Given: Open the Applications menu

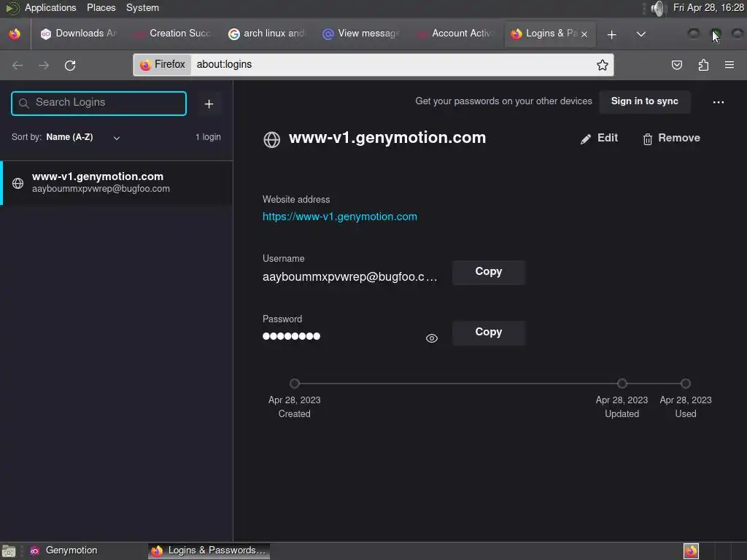Looking at the screenshot, I should point(50,7).
